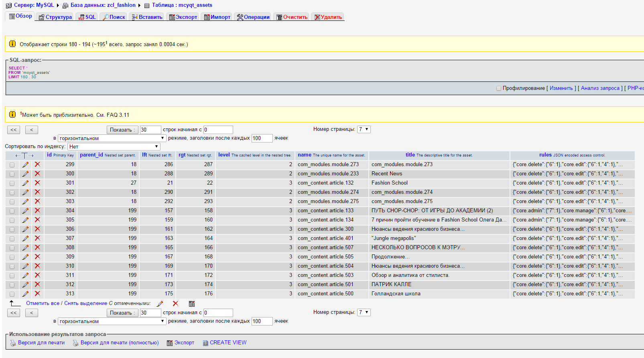The width and height of the screenshot is (644, 358).
Task: Focus top header repeat field showing 100
Action: (x=262, y=138)
